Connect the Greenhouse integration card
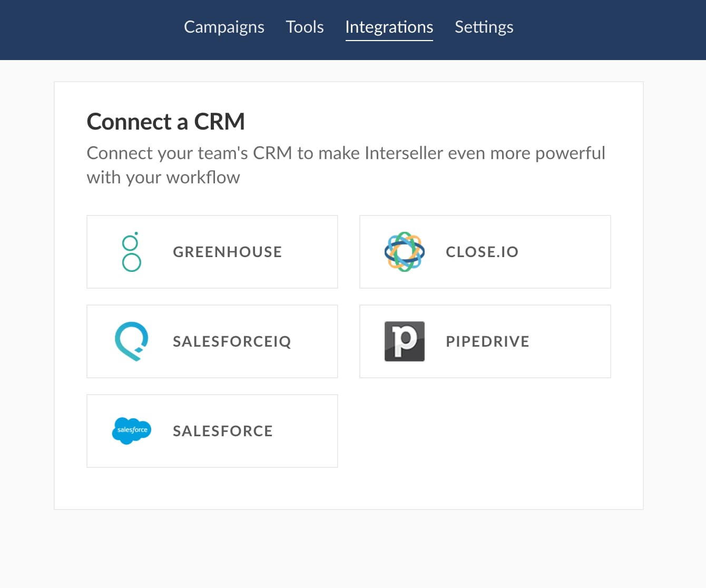This screenshot has width=706, height=588. tap(212, 252)
